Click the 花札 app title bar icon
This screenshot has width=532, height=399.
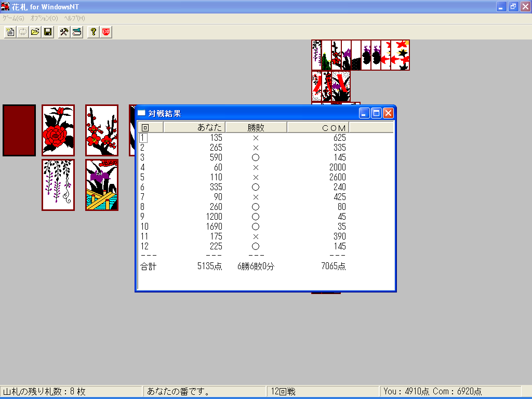pos(5,6)
